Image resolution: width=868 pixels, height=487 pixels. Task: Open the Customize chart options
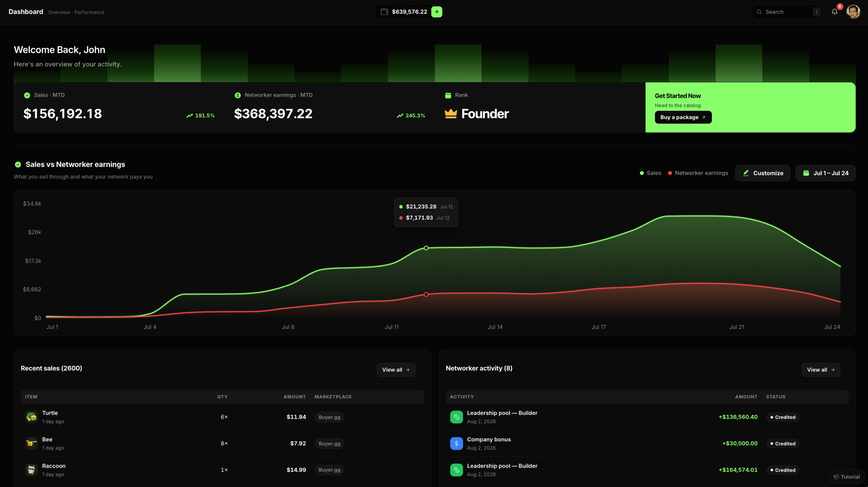click(763, 173)
